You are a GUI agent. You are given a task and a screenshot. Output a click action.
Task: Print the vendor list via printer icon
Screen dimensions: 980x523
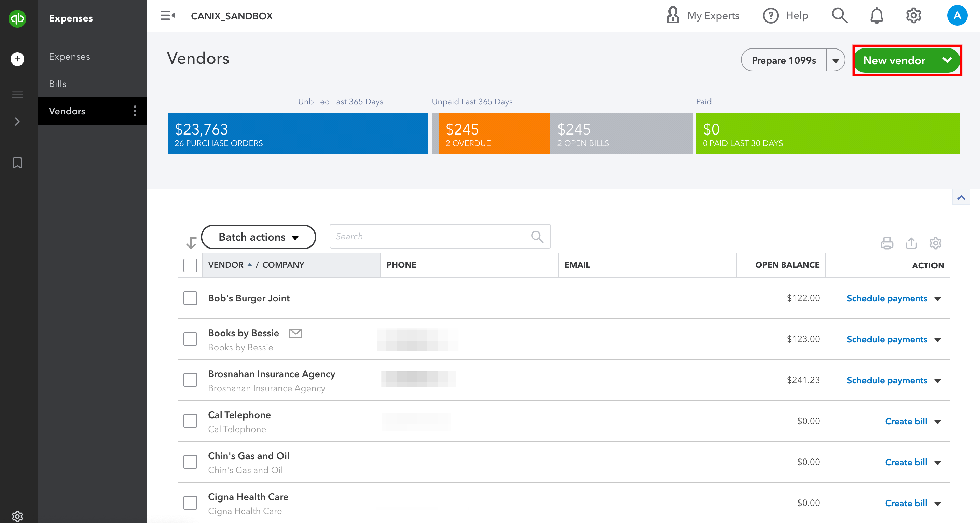coord(886,243)
